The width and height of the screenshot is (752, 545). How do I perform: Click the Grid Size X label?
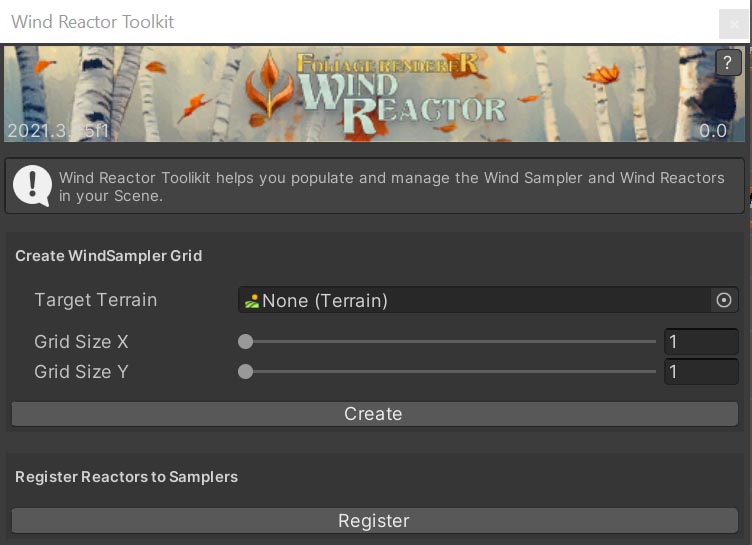click(81, 342)
